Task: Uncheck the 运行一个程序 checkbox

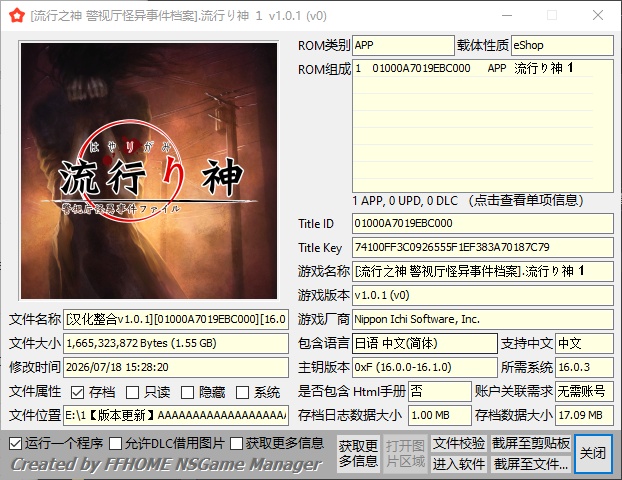Action: [15, 444]
